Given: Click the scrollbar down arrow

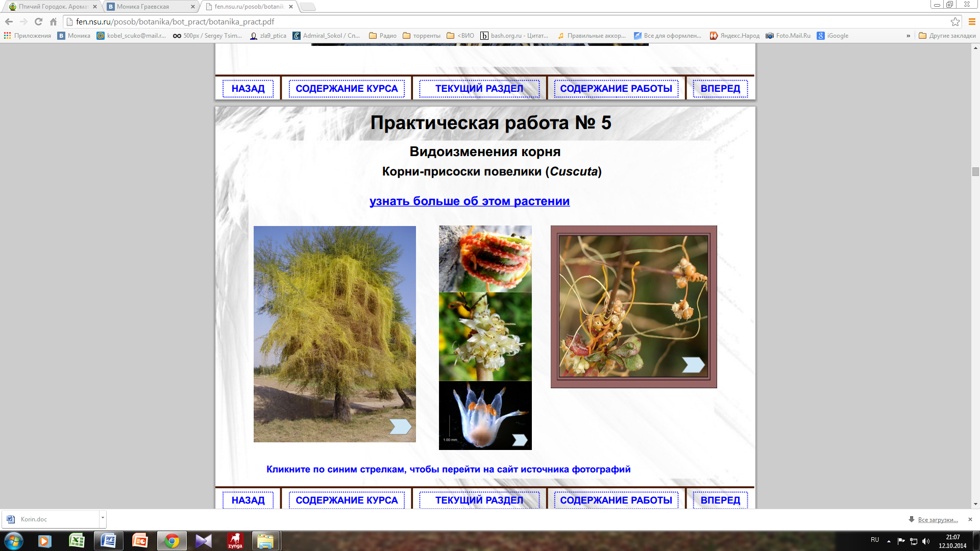Looking at the screenshot, I should (x=975, y=504).
